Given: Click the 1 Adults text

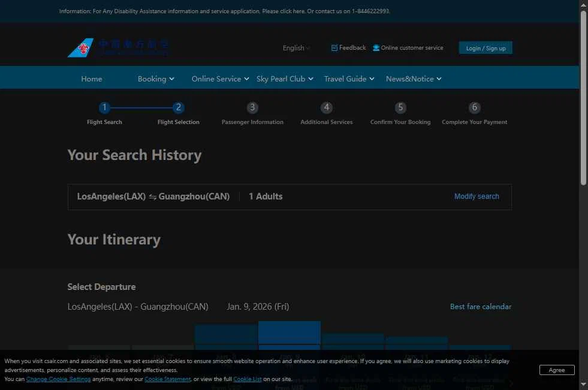Looking at the screenshot, I should pyautogui.click(x=266, y=196).
